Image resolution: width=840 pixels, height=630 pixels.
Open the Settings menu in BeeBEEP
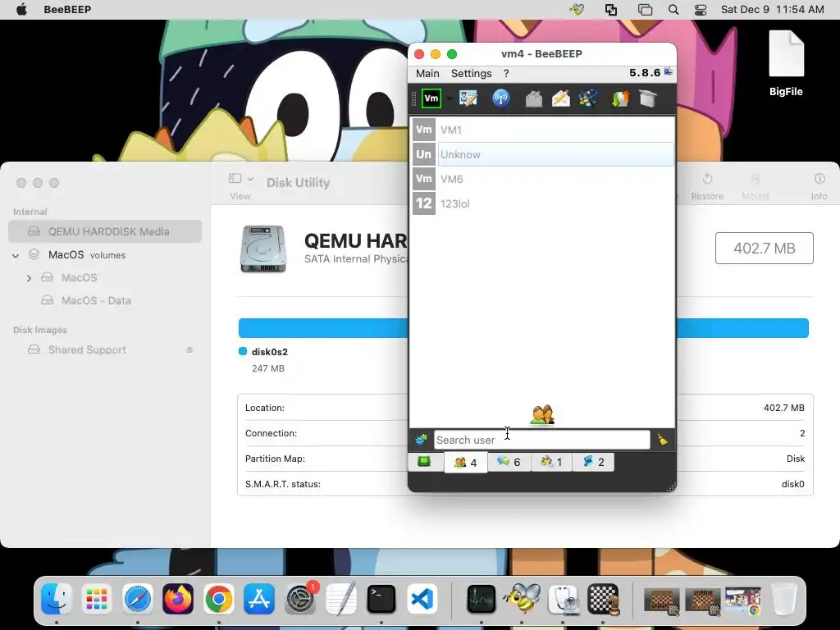pyautogui.click(x=472, y=73)
